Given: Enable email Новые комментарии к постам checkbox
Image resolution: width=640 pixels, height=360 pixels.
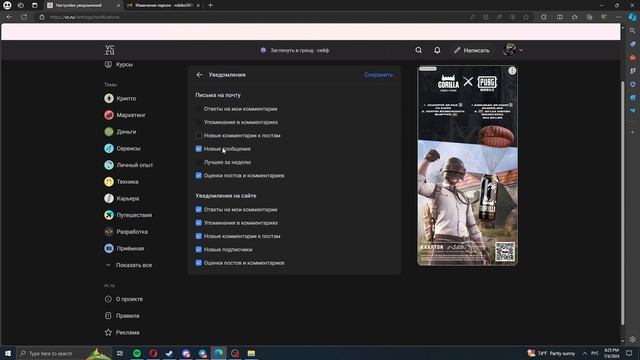Looking at the screenshot, I should (199, 136).
